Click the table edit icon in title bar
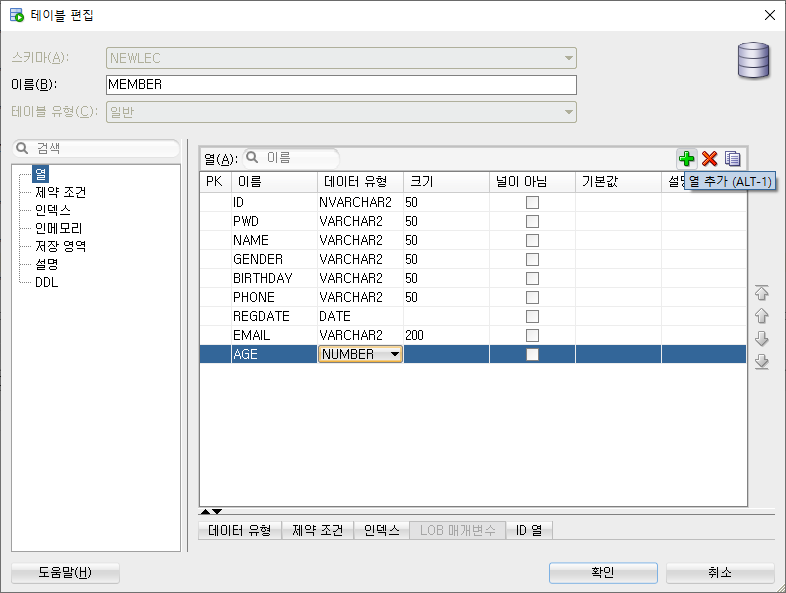 [x=17, y=15]
